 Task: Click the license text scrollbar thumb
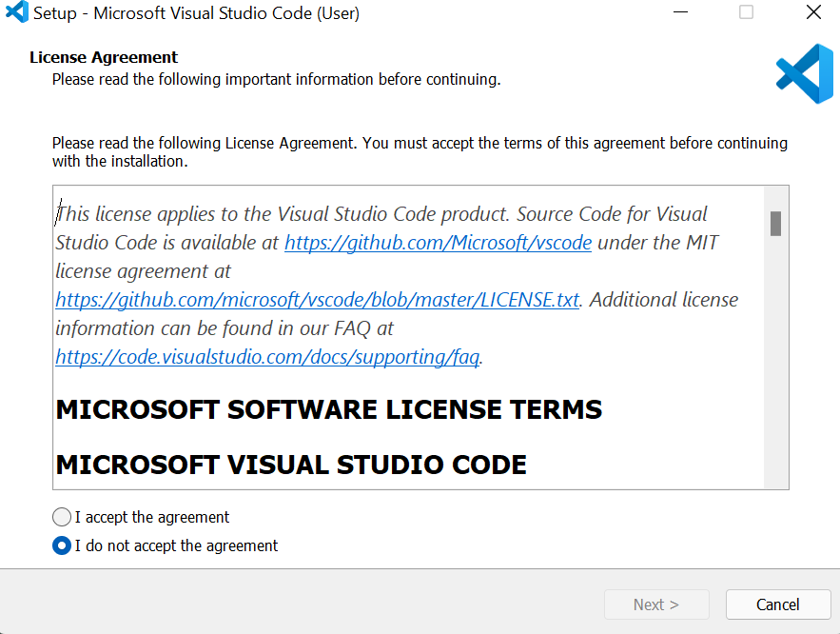click(775, 224)
